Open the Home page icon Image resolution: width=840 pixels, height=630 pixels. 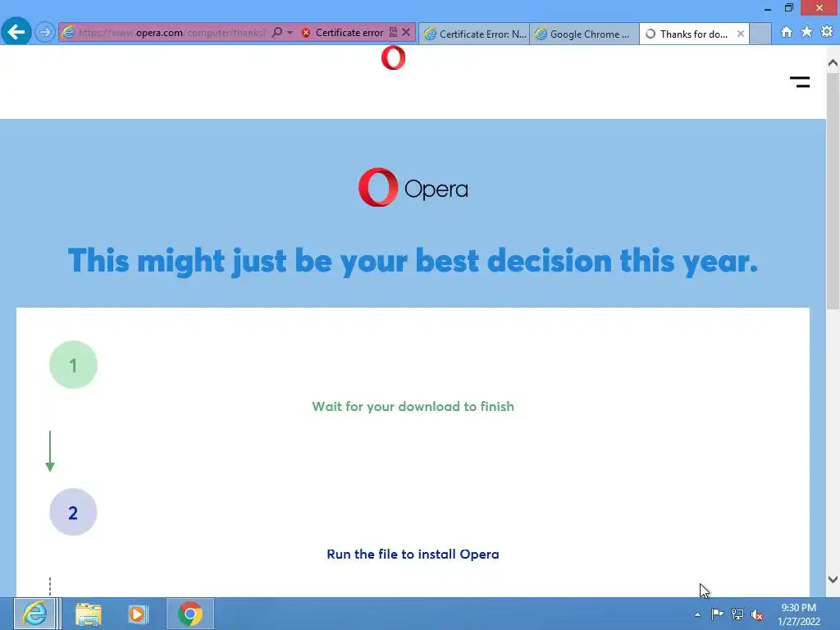(x=787, y=32)
